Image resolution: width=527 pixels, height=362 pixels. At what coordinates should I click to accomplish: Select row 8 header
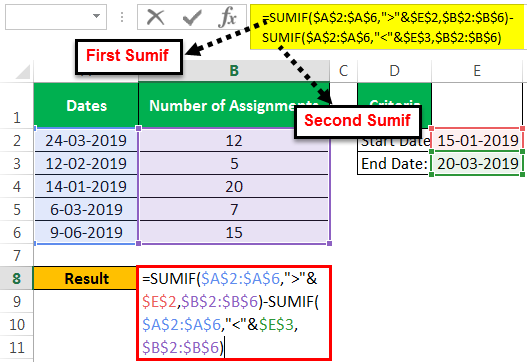(x=16, y=278)
